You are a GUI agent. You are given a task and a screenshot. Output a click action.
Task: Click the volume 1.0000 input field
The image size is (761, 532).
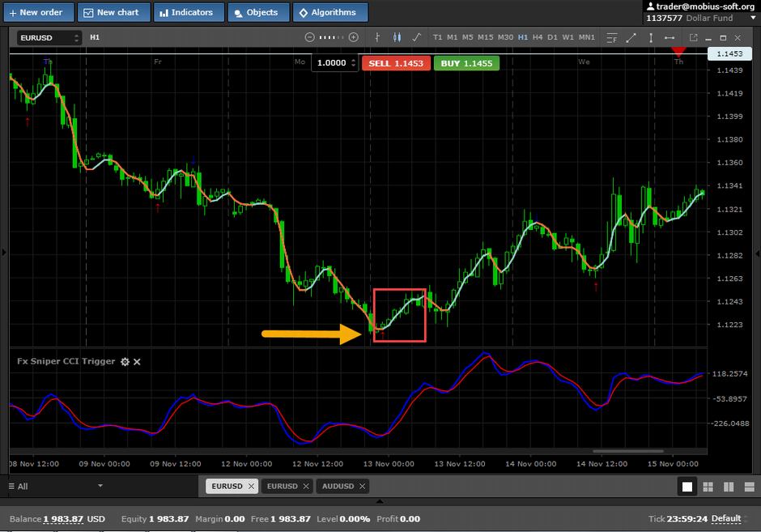(x=331, y=63)
